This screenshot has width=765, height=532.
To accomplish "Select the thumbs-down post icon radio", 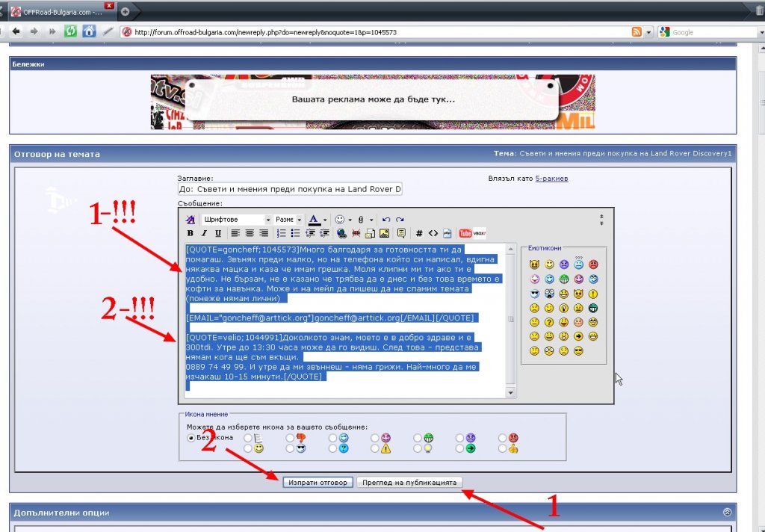I will click(290, 438).
